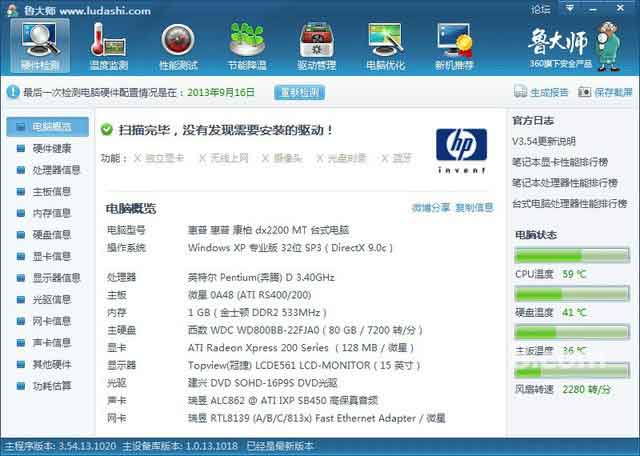This screenshot has height=456, width=640.
Task: Select the 电脑优化 computer optimization icon
Action: pos(385,45)
